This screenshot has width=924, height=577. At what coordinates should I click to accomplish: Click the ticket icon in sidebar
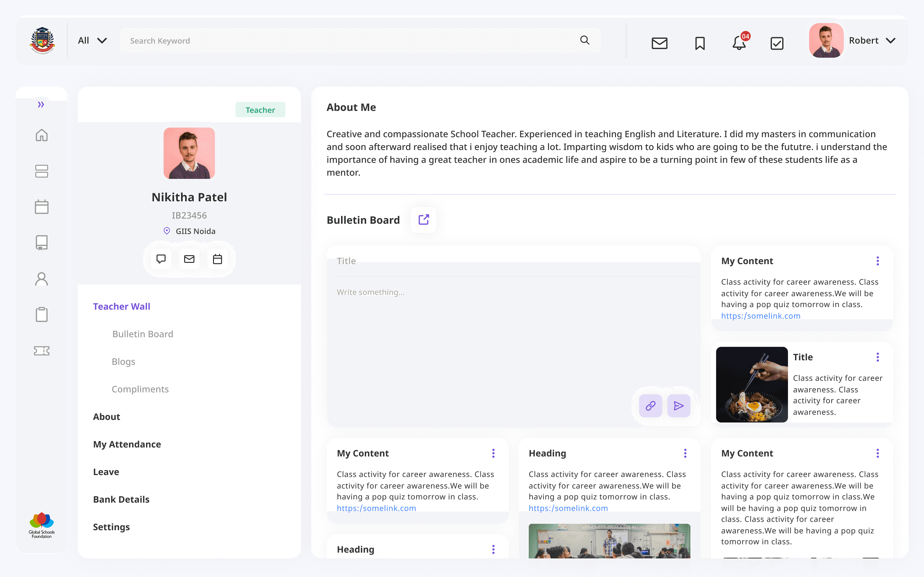[42, 351]
